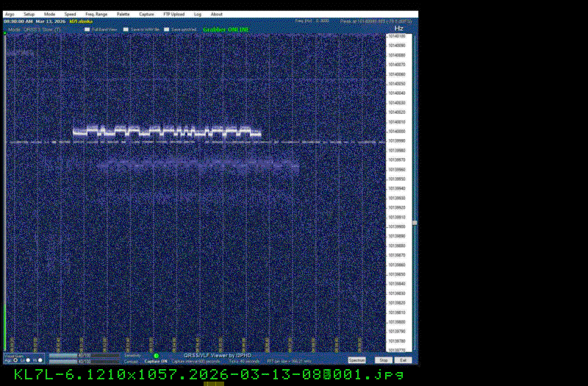Open the Log menu
This screenshot has height=386, width=588.
(198, 14)
